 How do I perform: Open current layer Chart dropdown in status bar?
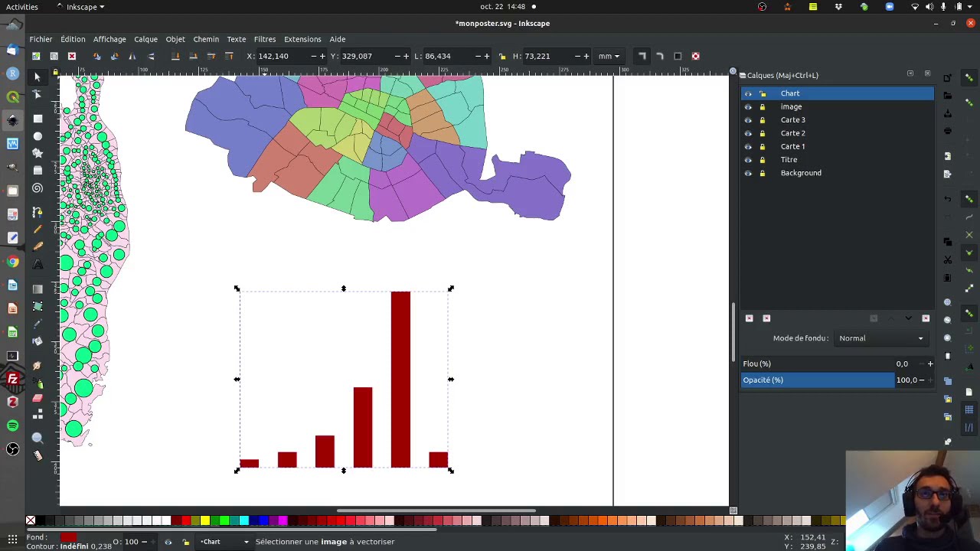click(224, 542)
